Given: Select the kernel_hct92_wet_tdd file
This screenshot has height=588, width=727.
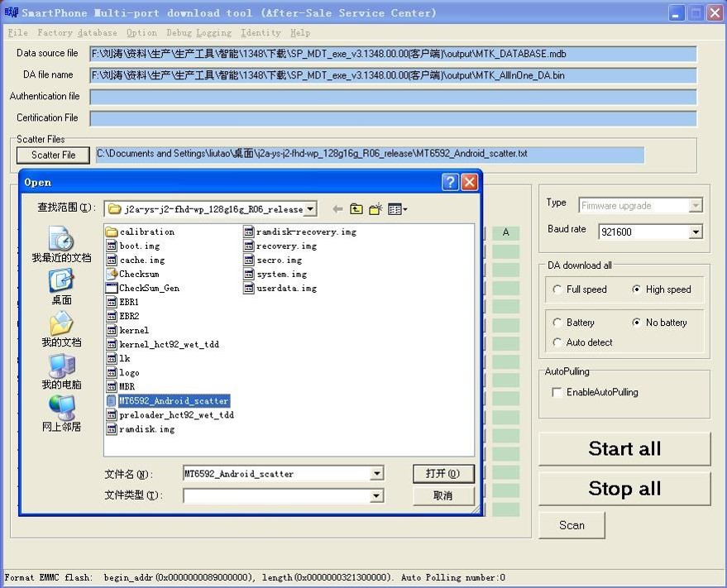Looking at the screenshot, I should pyautogui.click(x=163, y=344).
